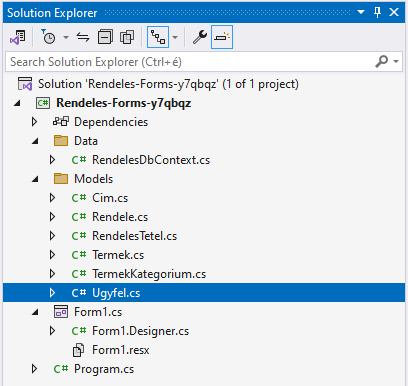Toggle Preview Selected Items button
Screen dimensions: 408x386
pyautogui.click(x=222, y=37)
